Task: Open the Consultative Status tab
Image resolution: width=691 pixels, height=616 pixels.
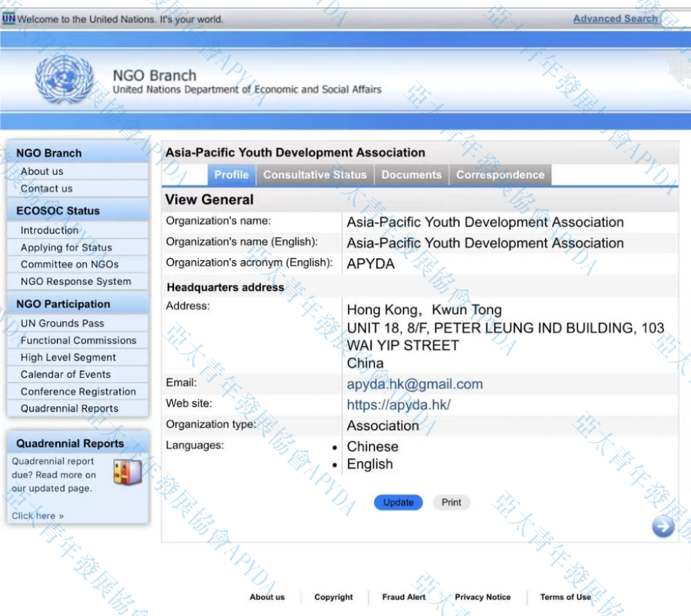Action: (x=315, y=175)
